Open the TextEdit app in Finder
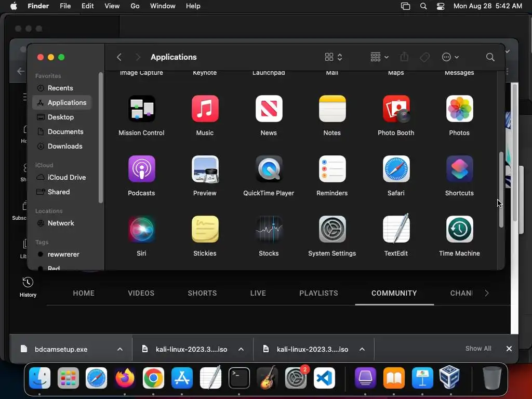This screenshot has width=532, height=399. (x=396, y=229)
